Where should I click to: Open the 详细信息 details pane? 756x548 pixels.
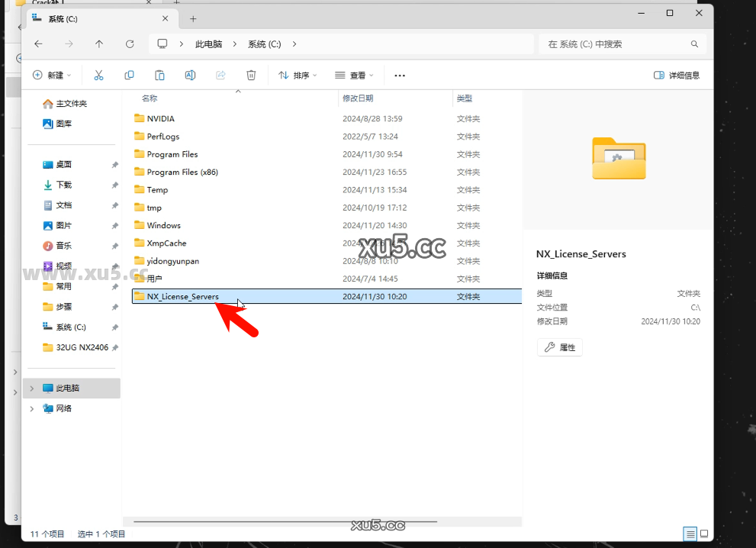pos(676,75)
